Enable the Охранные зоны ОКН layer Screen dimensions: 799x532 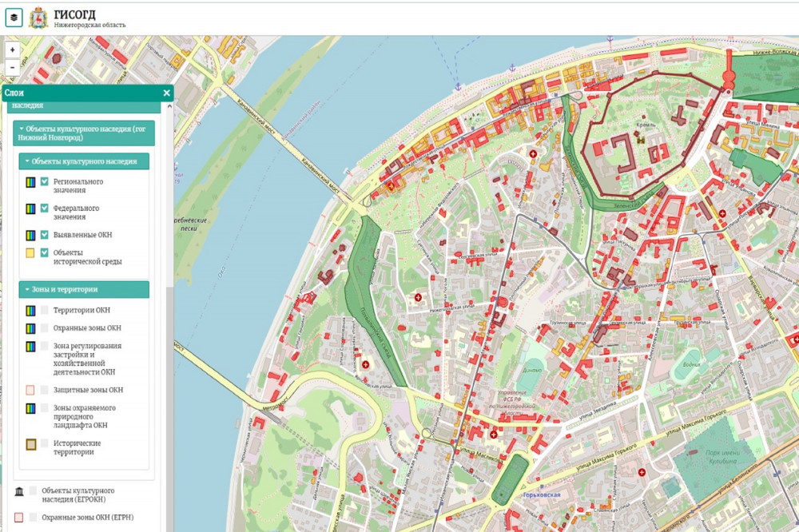46,328
